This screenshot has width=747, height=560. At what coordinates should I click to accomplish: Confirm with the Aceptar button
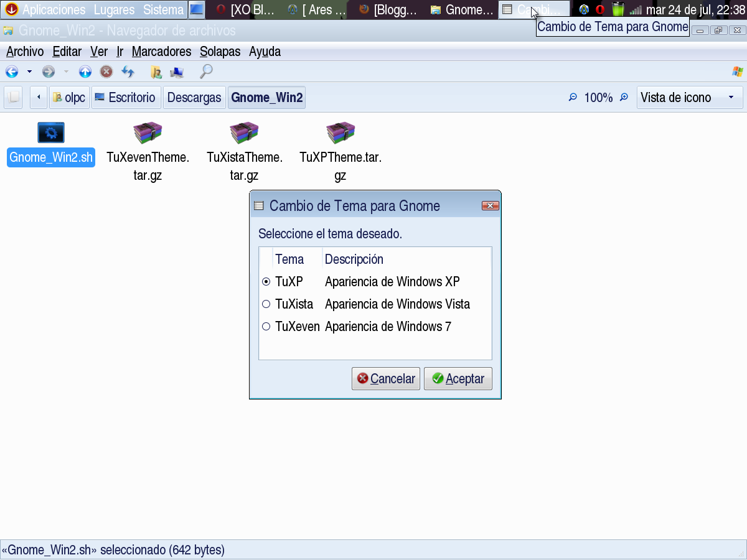[x=458, y=379]
